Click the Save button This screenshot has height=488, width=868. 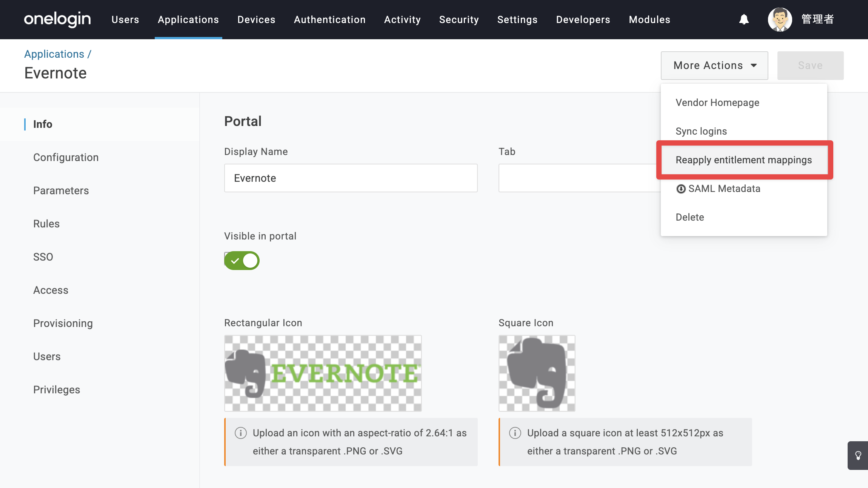(x=810, y=66)
